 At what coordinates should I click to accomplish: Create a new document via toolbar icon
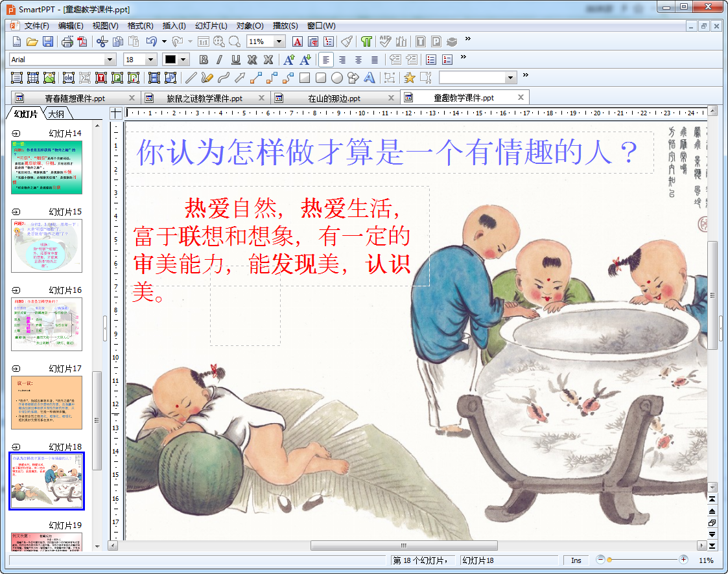pyautogui.click(x=17, y=41)
